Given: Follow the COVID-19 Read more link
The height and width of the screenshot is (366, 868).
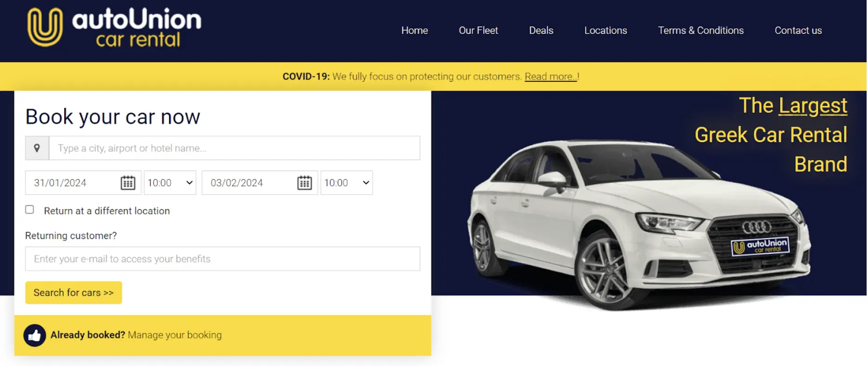Looking at the screenshot, I should click(x=551, y=77).
